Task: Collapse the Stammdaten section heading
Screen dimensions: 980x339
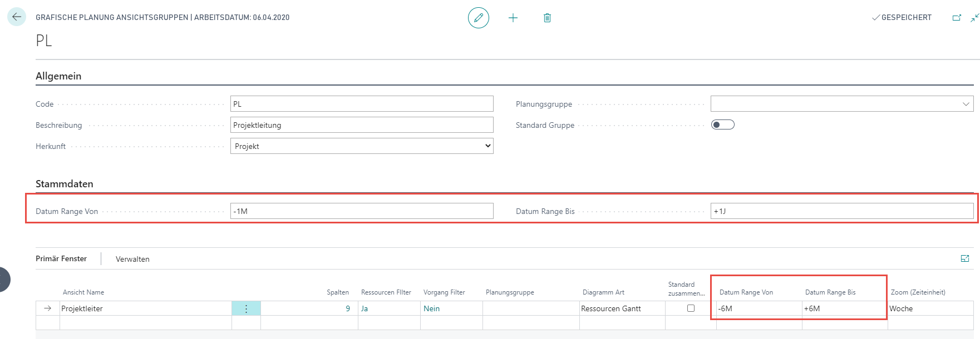Action: click(65, 184)
